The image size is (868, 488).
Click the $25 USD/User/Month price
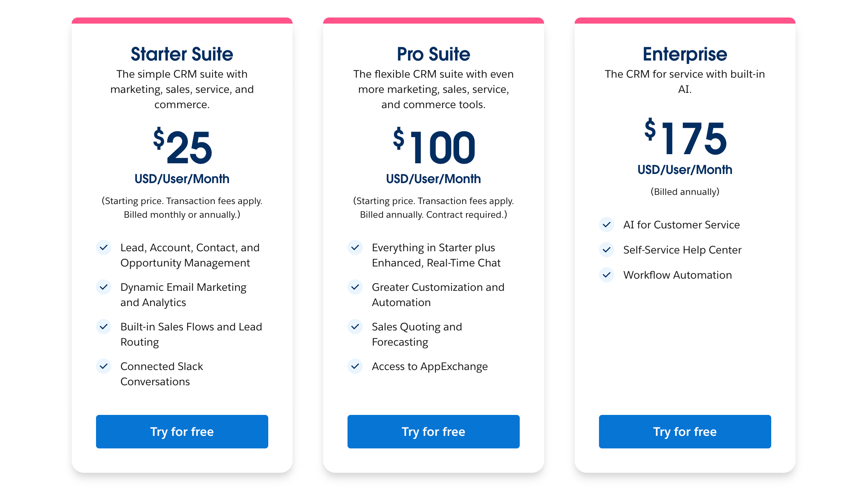182,150
